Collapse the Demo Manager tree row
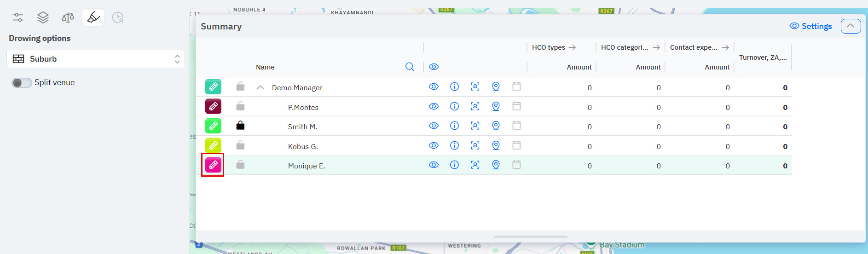This screenshot has height=254, width=868. (260, 87)
